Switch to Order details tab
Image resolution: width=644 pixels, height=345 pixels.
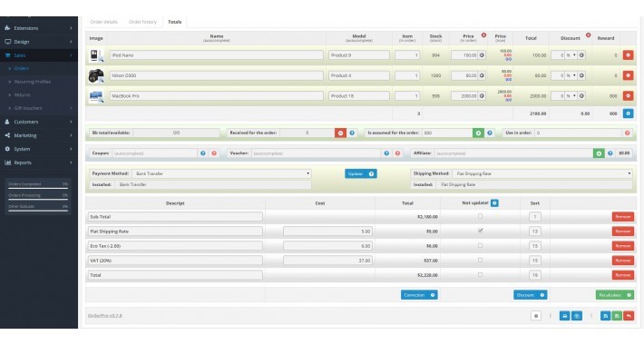[x=104, y=22]
